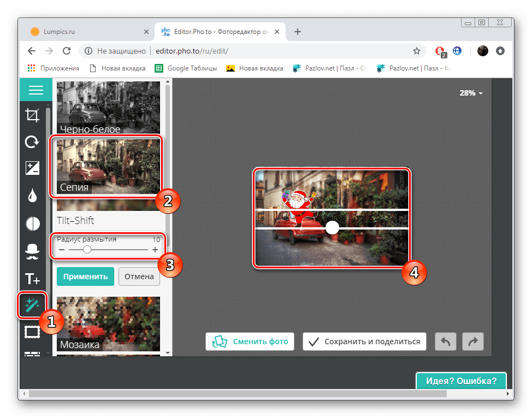Increase blur radius with plus
The height and width of the screenshot is (418, 532).
pos(155,250)
